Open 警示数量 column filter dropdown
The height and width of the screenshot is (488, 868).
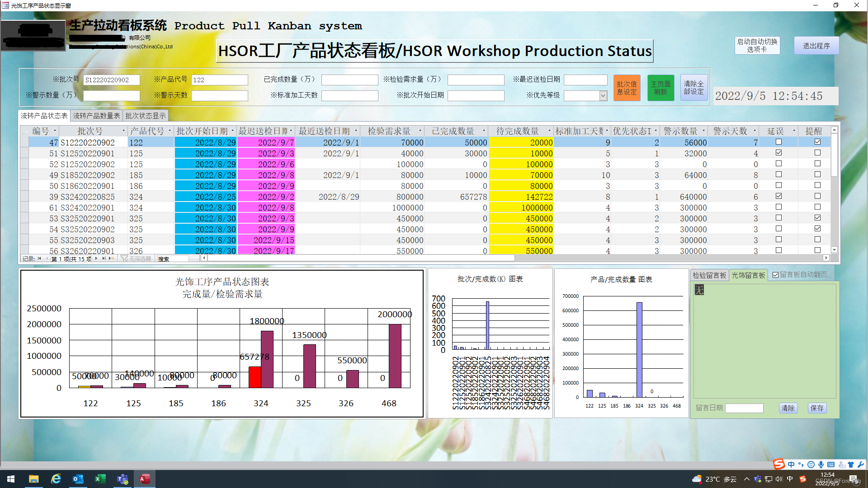coord(703,131)
